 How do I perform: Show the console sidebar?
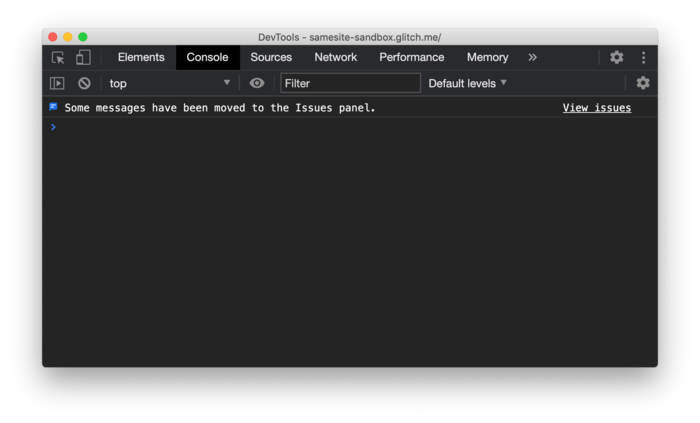point(57,83)
